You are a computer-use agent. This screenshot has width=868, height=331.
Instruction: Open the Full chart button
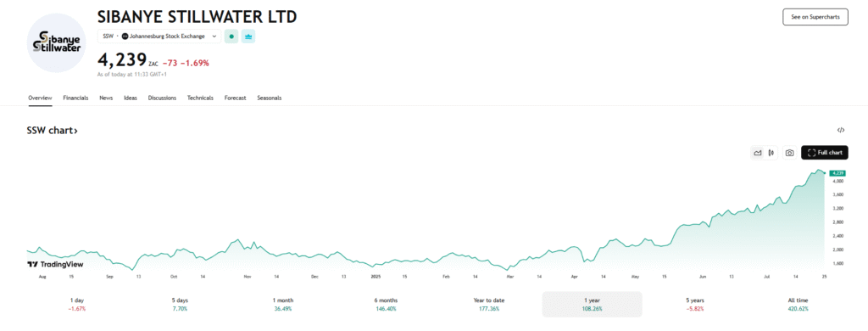[824, 153]
